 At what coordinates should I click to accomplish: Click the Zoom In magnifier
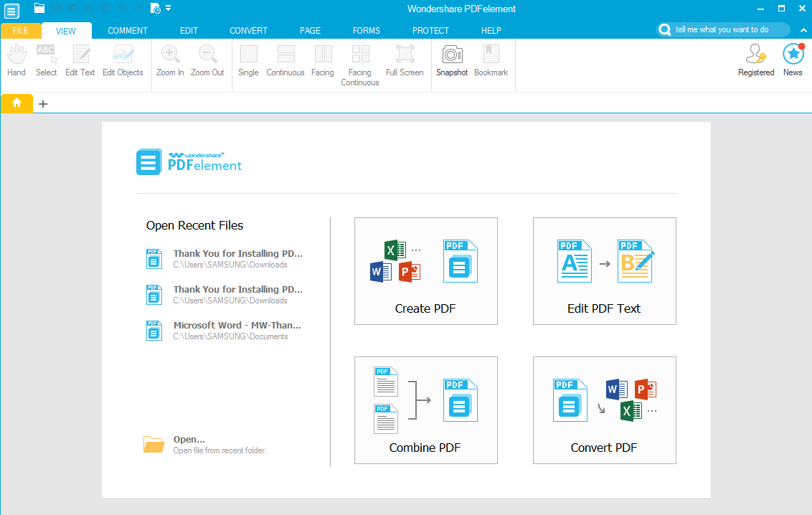[x=170, y=55]
